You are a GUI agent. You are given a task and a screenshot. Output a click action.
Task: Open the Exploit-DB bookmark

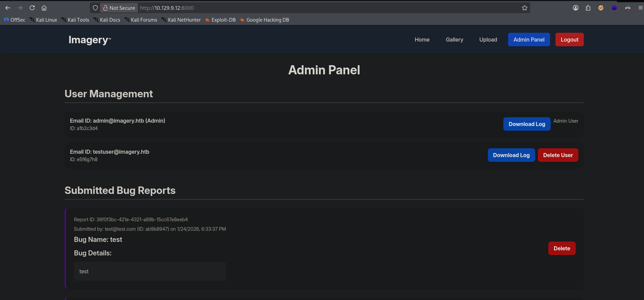pos(220,20)
